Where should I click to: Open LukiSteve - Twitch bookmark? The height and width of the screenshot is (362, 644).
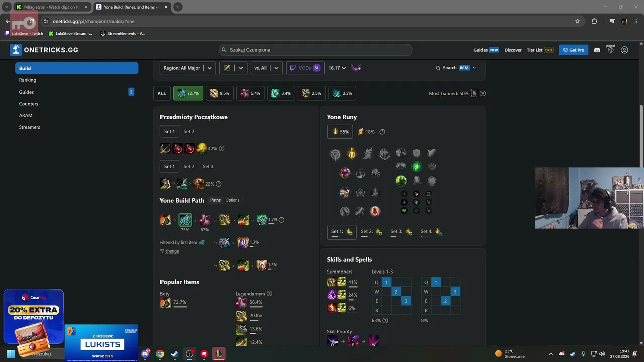(24, 33)
